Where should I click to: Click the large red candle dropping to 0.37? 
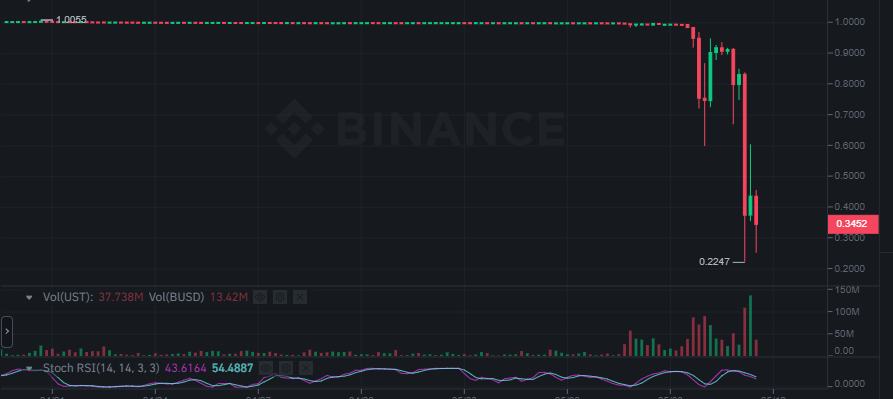tap(745, 145)
